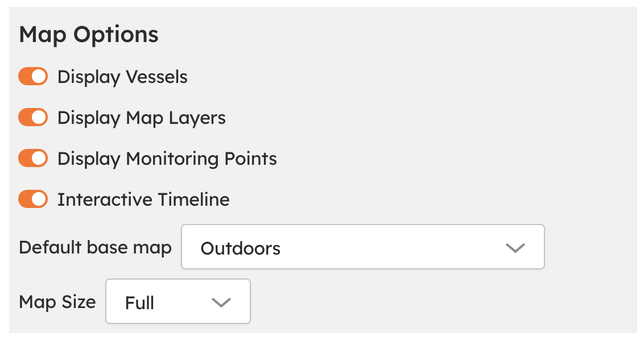Click the white knob on the Display Map Layers switch
The height and width of the screenshot is (341, 644).
coord(39,118)
